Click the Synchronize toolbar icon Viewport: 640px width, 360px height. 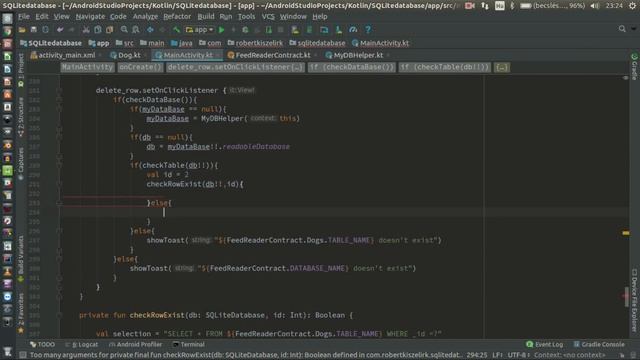click(45, 30)
